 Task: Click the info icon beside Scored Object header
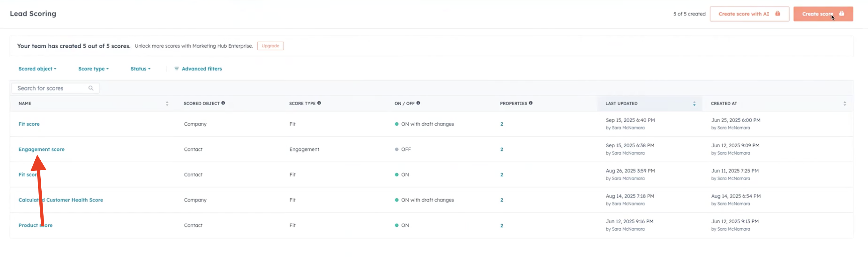[x=223, y=103]
